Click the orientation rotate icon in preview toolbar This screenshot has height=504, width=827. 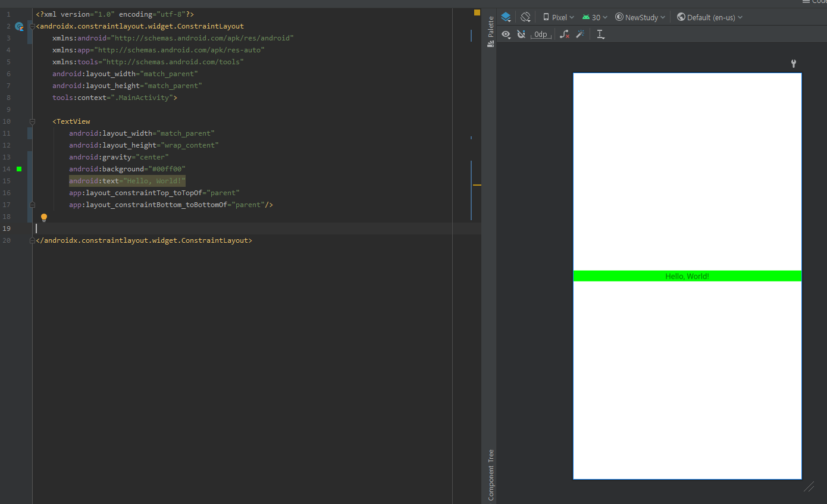[525, 17]
